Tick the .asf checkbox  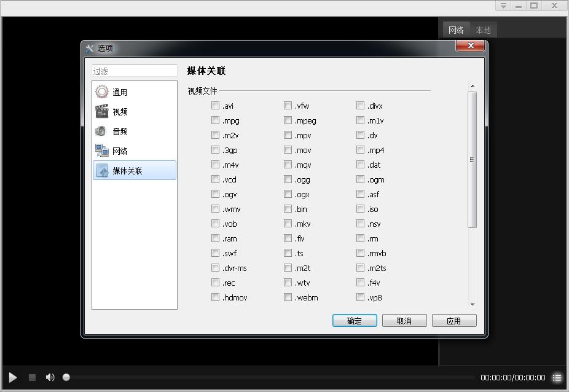[360, 194]
